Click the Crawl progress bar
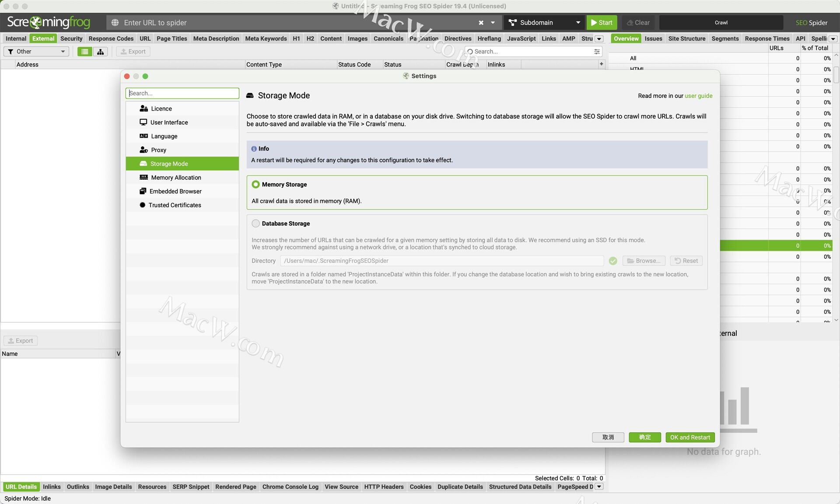The width and height of the screenshot is (840, 504). click(721, 23)
